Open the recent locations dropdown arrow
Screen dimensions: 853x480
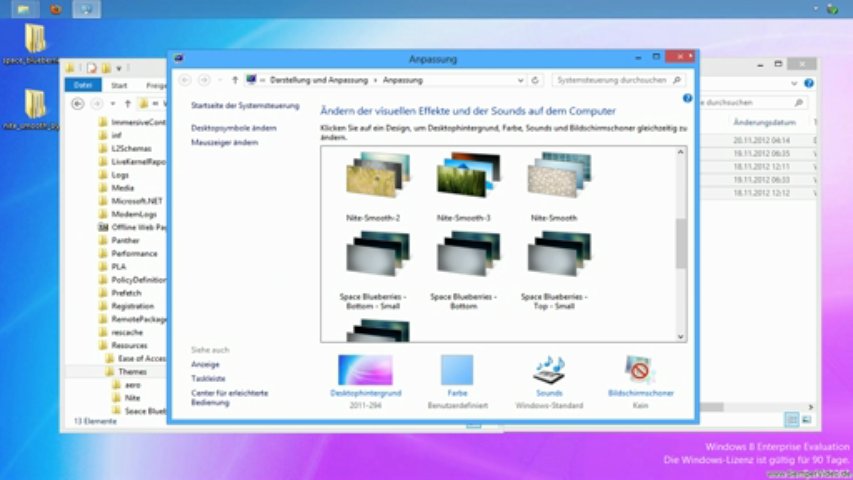click(x=220, y=81)
